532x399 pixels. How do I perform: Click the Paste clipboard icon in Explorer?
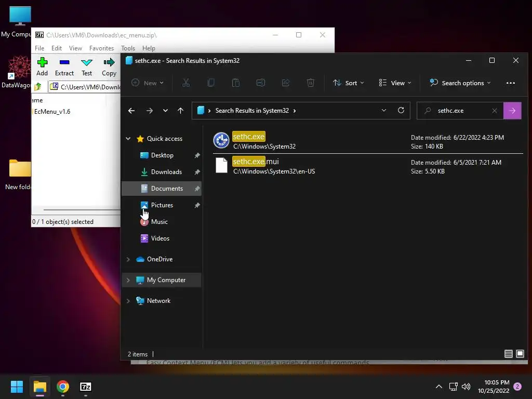click(236, 83)
